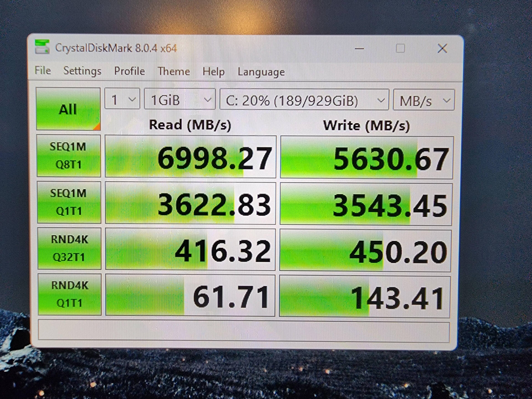Open the Theme menu
The height and width of the screenshot is (399, 532).
coord(174,71)
